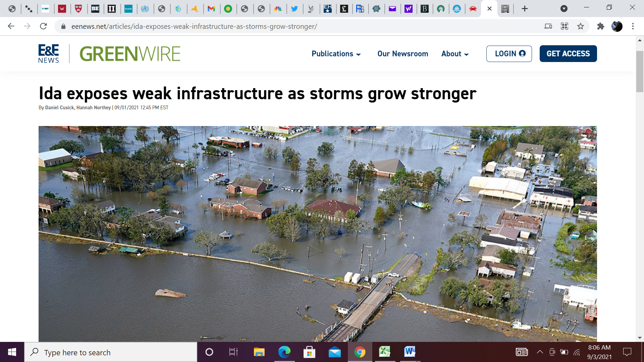Click the flooded town article image
The width and height of the screenshot is (644, 362).
click(x=318, y=234)
